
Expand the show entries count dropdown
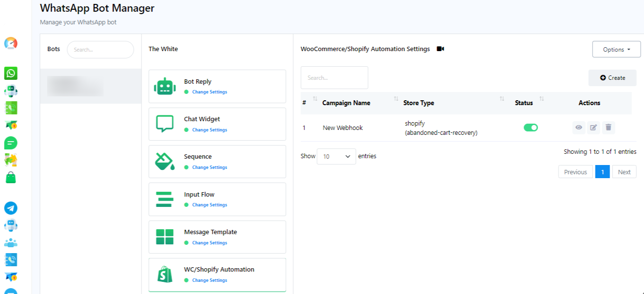(336, 156)
